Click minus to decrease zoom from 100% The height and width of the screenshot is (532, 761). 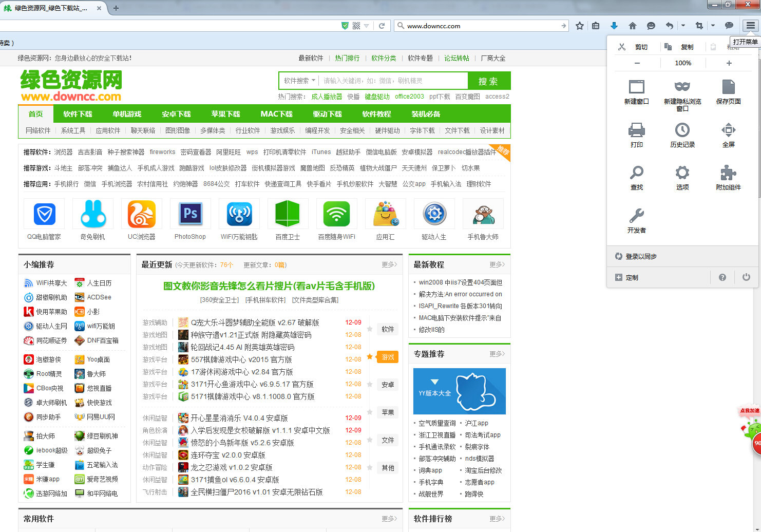(x=637, y=63)
